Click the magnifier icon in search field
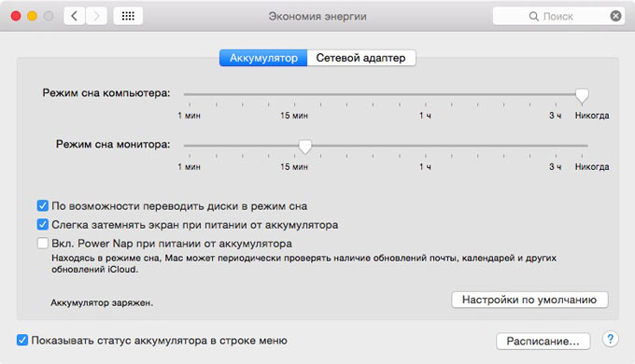The image size is (635, 364). [x=534, y=16]
